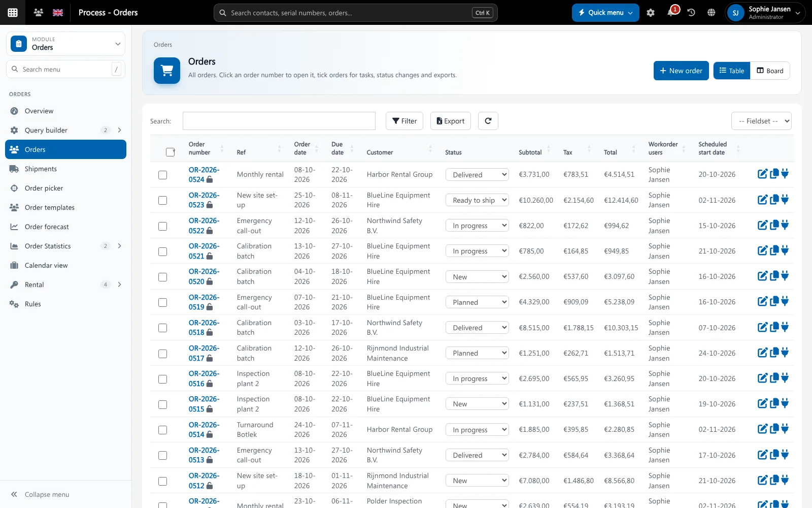
Task: Refresh the orders table
Action: pyautogui.click(x=488, y=121)
